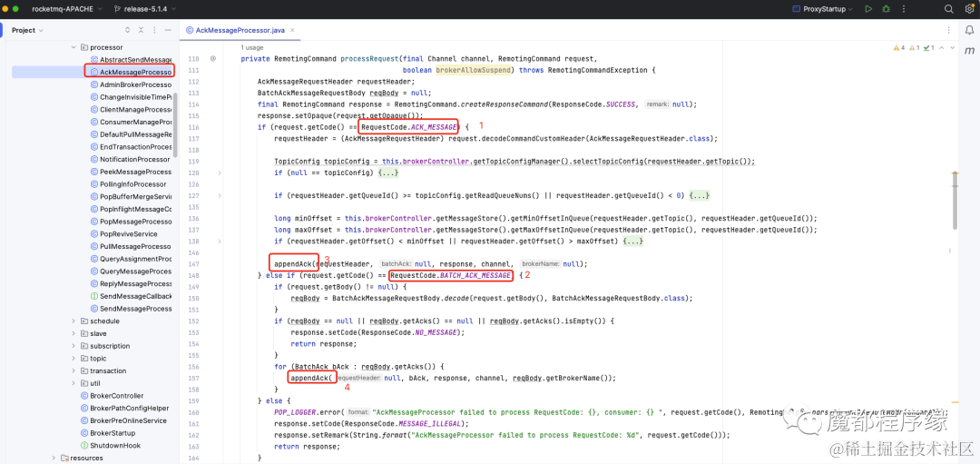Click the 4 warnings indicator
This screenshot has height=464, width=980.
(x=899, y=47)
